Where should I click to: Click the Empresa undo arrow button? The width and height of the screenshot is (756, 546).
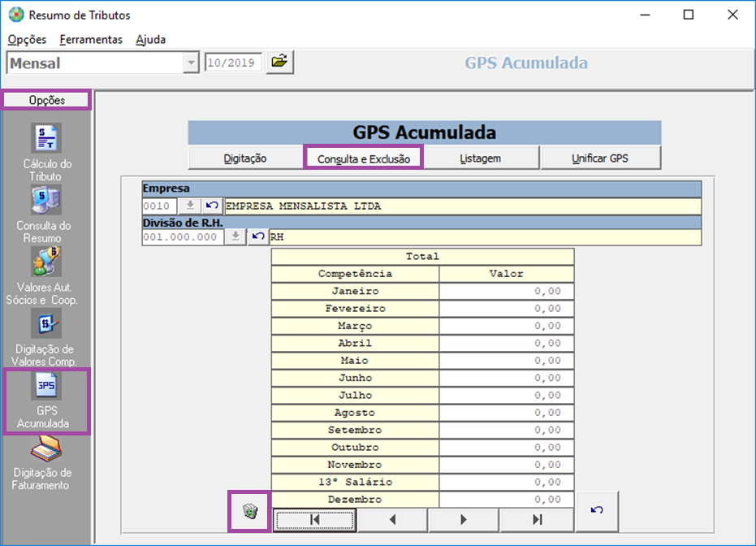point(212,206)
